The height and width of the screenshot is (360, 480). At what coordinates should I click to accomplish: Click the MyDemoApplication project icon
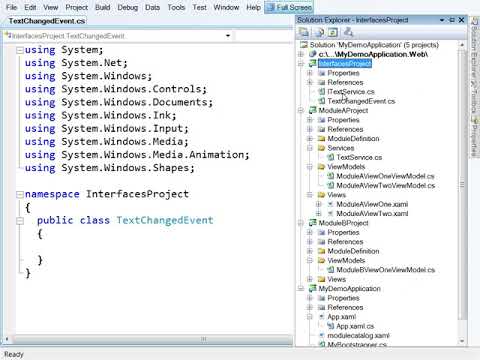pos(313,288)
